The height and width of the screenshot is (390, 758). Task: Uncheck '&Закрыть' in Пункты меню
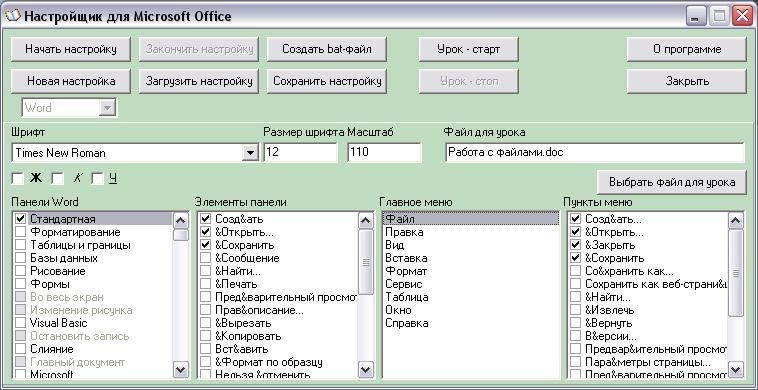(575, 245)
